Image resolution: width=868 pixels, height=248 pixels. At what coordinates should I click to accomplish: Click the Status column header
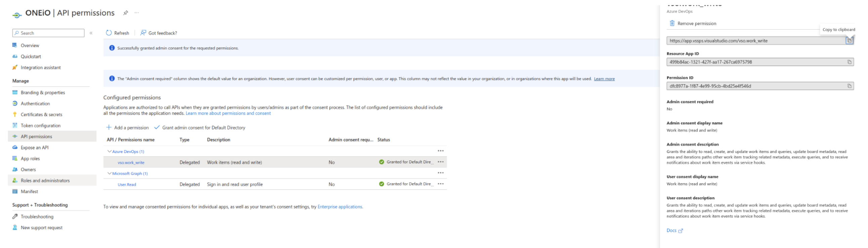[x=384, y=139]
